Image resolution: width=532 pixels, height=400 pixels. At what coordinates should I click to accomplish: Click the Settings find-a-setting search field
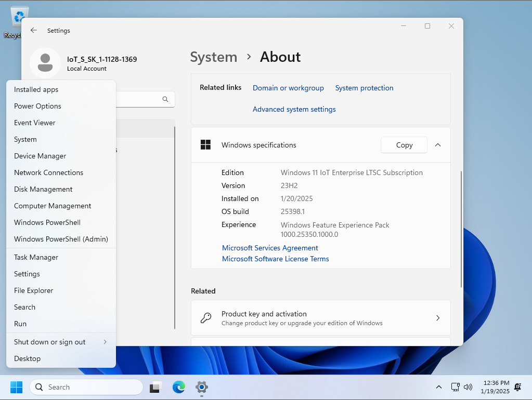(x=145, y=99)
